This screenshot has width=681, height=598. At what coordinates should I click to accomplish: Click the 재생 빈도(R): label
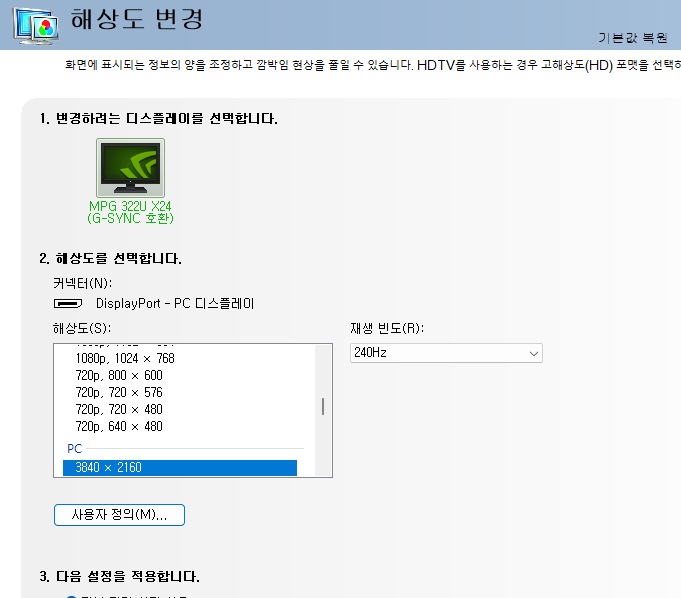tap(387, 328)
